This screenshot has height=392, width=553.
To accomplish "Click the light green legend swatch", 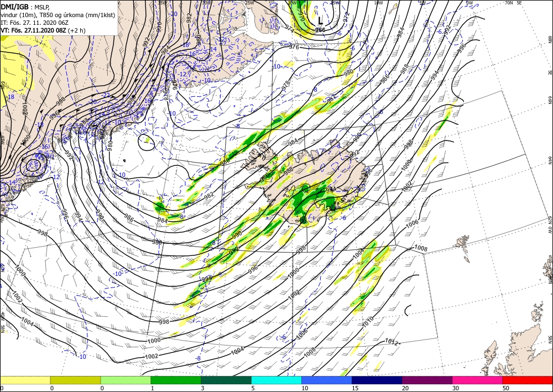I will click(x=126, y=380).
